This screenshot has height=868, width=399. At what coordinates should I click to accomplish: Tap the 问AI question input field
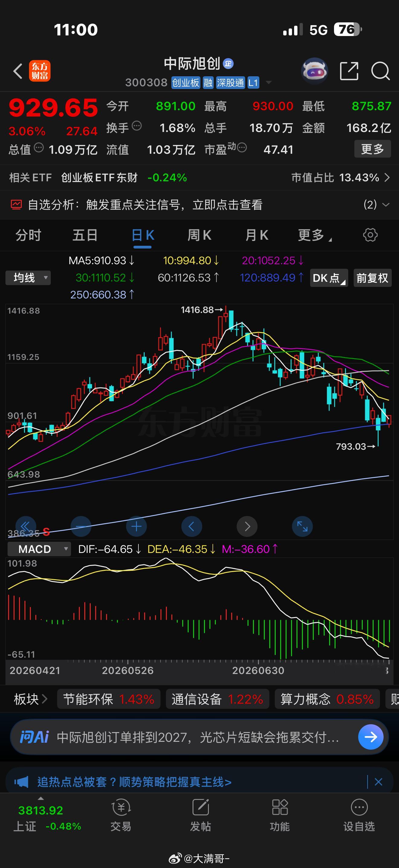(198, 737)
